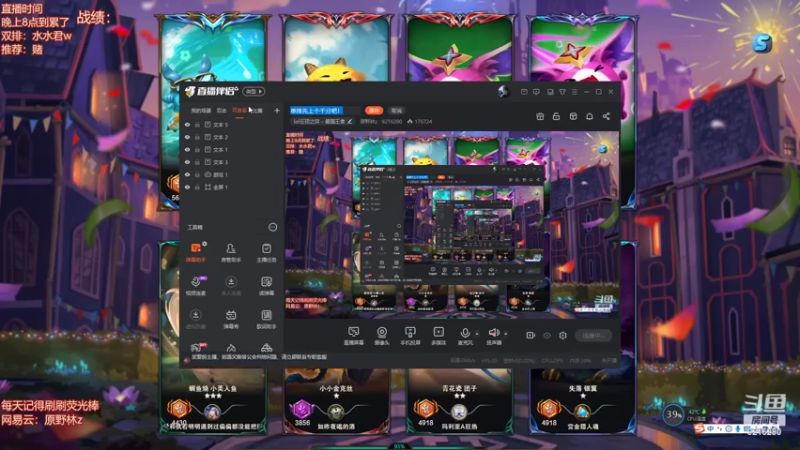Image resolution: width=800 pixels, height=450 pixels.
Task: Open the 虚拟形象 download tool
Action: [x=195, y=319]
